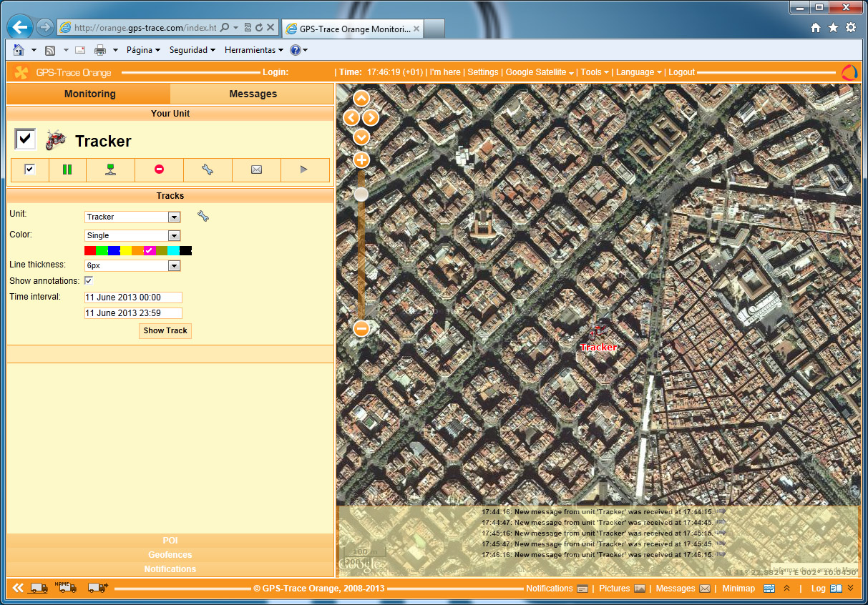The height and width of the screenshot is (605, 868).
Task: Select the cyan track color swatch
Action: click(x=173, y=250)
